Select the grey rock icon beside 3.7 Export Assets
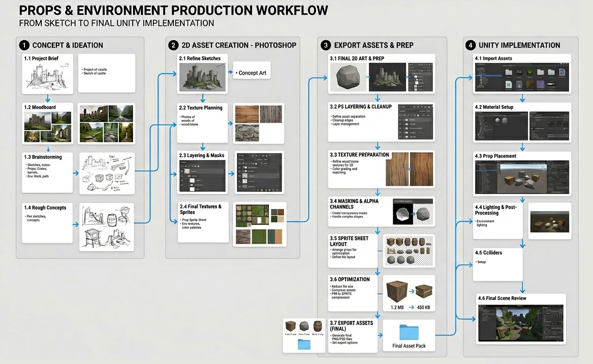The image size is (593, 364). point(304,326)
